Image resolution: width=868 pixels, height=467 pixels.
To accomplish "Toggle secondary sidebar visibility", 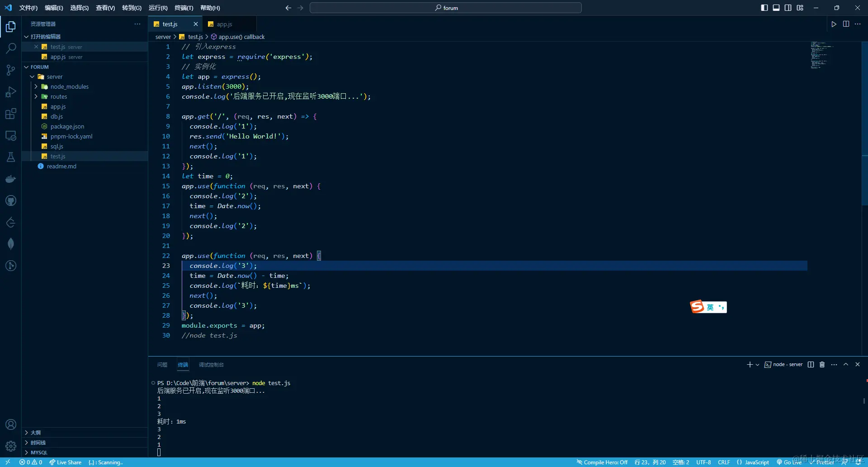I will coord(788,8).
